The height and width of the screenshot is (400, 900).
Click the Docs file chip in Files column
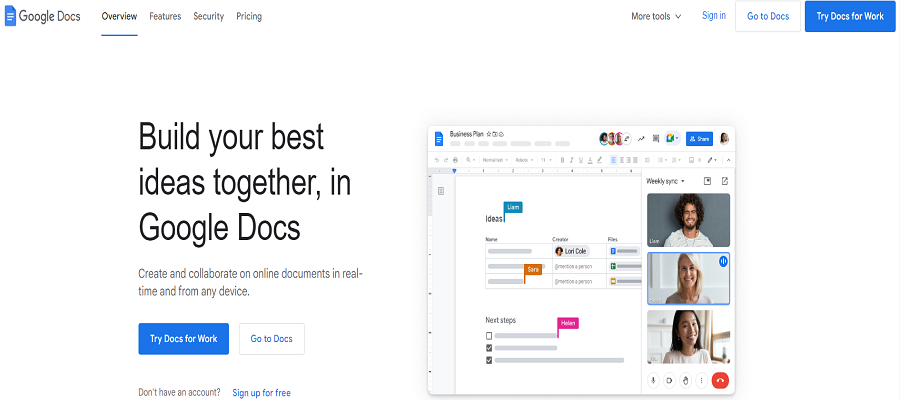click(x=624, y=251)
